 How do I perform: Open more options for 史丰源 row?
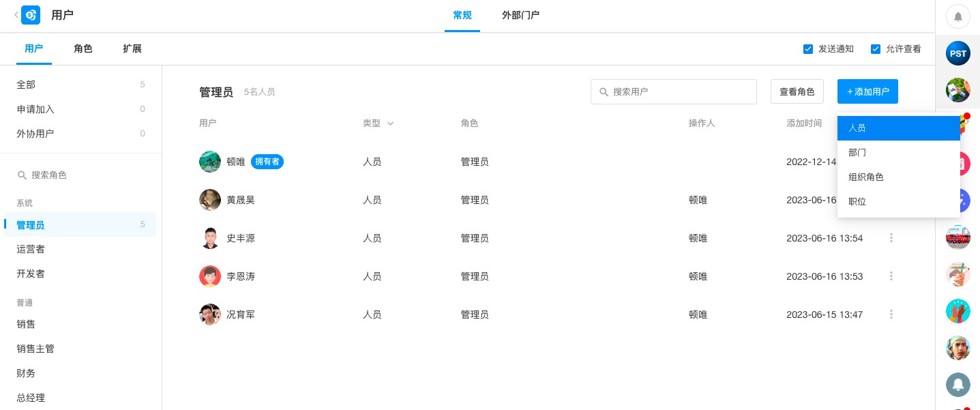coord(891,238)
